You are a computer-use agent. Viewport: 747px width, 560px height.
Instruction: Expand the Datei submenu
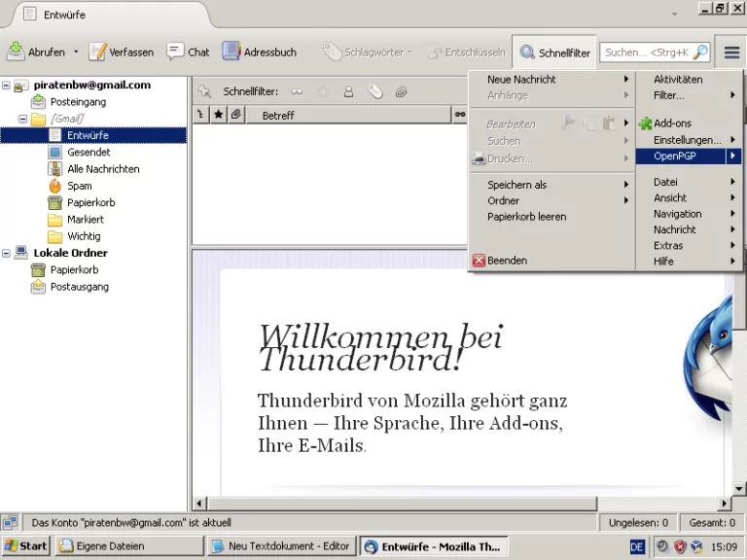click(x=689, y=182)
